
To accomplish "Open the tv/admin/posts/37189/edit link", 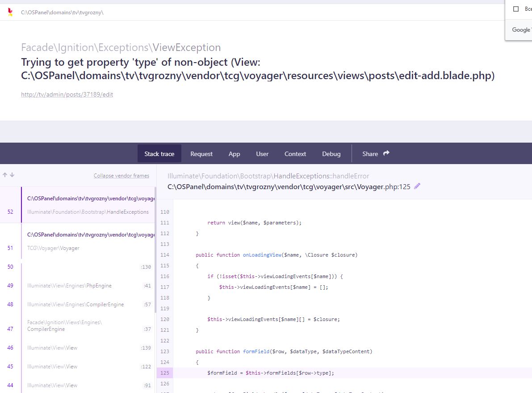I will click(67, 94).
